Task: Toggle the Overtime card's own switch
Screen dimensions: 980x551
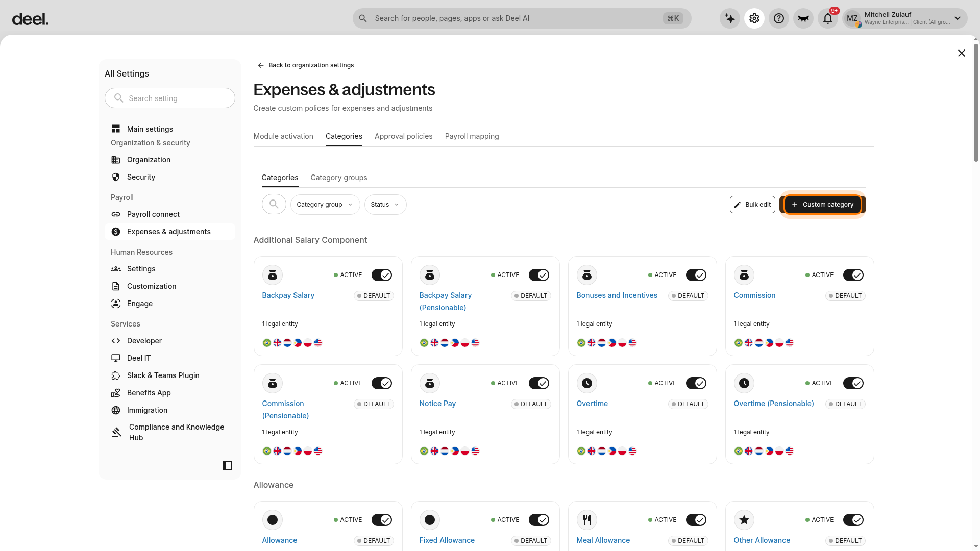Action: (x=696, y=383)
